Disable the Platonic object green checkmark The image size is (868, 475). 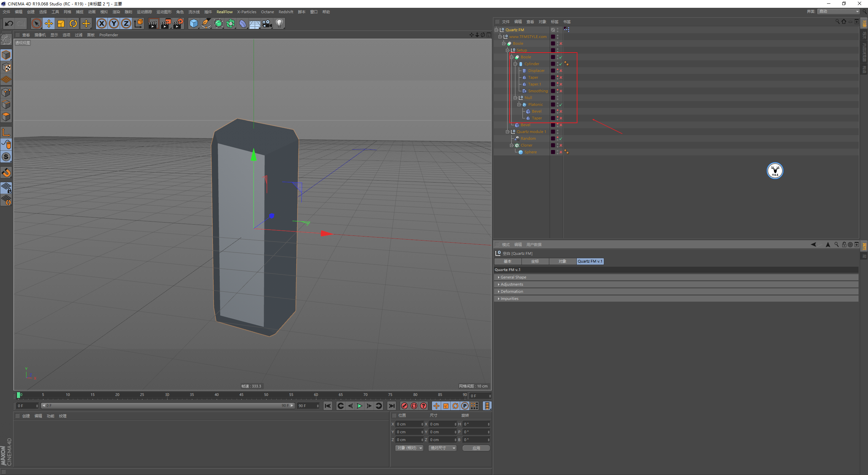561,104
